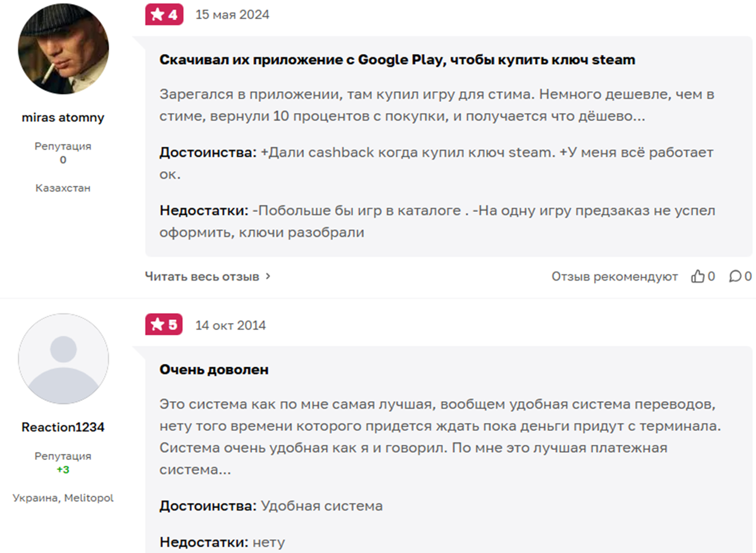This screenshot has width=756, height=553.
Task: Click the date "14 окт 2014"
Action: pyautogui.click(x=230, y=325)
